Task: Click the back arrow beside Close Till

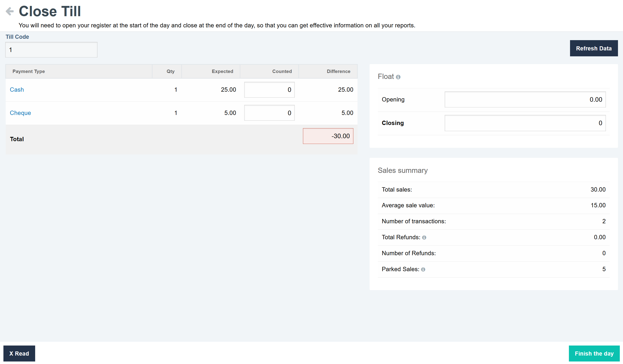Action: 10,11
